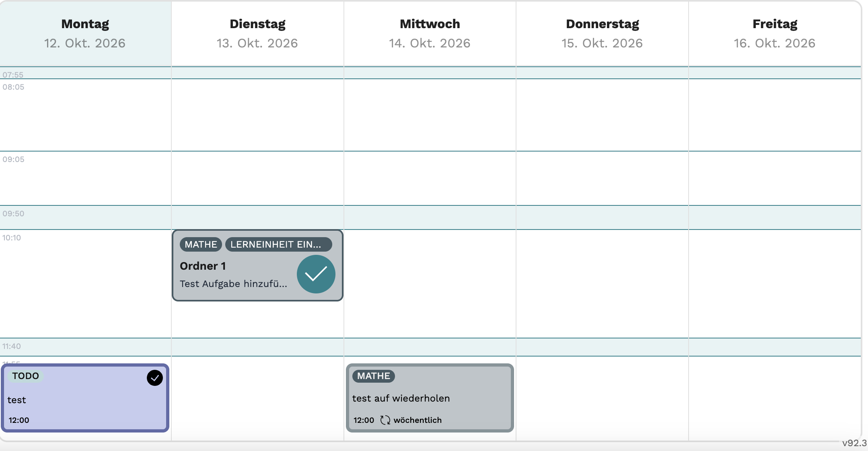The image size is (868, 451).
Task: Open the 'test' todo entry text
Action: pyautogui.click(x=16, y=400)
